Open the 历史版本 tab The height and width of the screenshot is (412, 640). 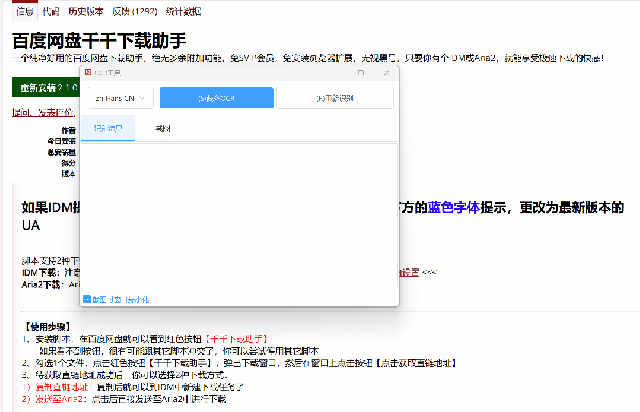click(86, 11)
